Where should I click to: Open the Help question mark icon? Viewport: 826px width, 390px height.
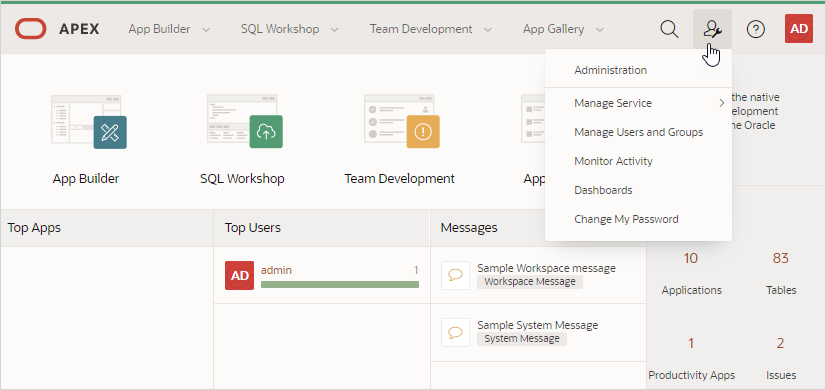tap(756, 29)
